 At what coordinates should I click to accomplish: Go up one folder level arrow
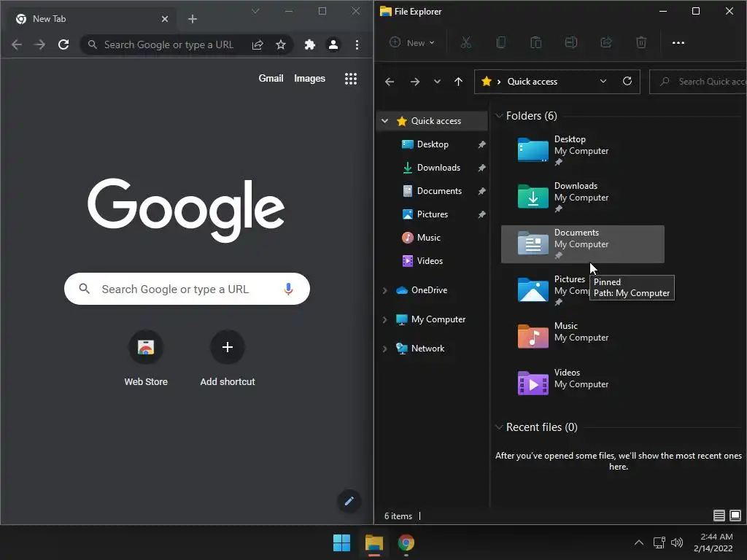(458, 82)
